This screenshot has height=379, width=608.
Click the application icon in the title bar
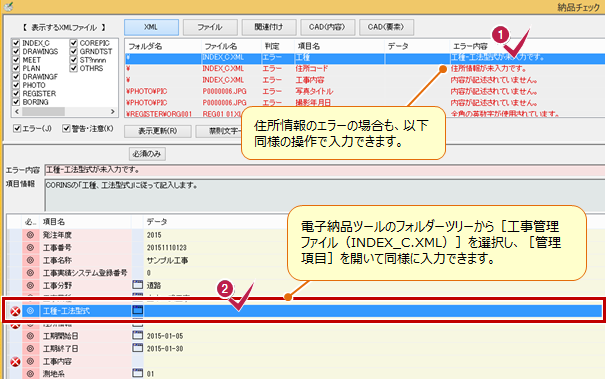(x=8, y=6)
